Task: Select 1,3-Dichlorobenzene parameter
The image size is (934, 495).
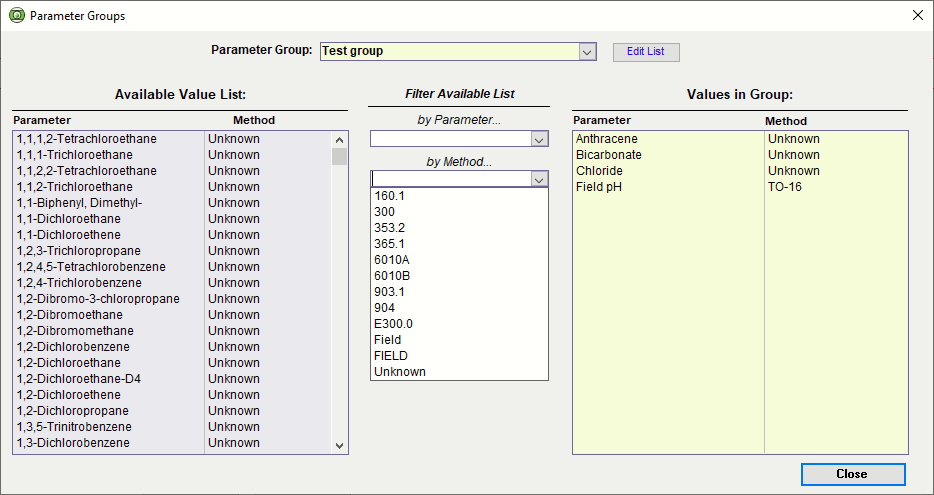Action: click(x=172, y=444)
